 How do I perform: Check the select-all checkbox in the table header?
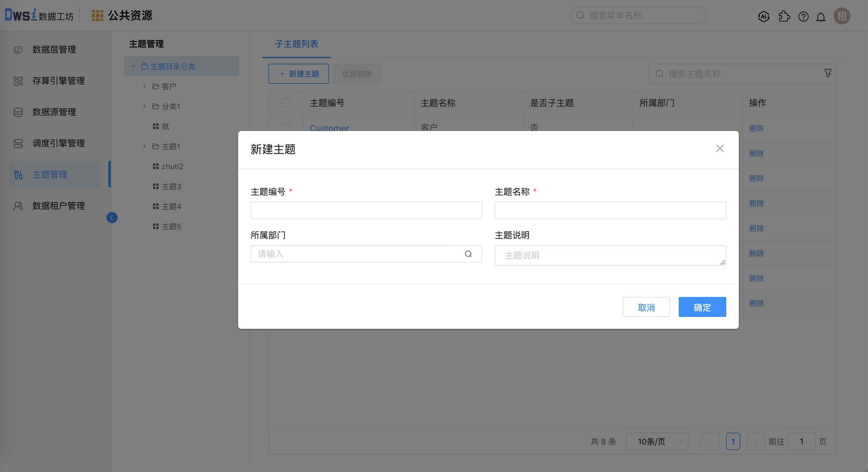click(286, 103)
